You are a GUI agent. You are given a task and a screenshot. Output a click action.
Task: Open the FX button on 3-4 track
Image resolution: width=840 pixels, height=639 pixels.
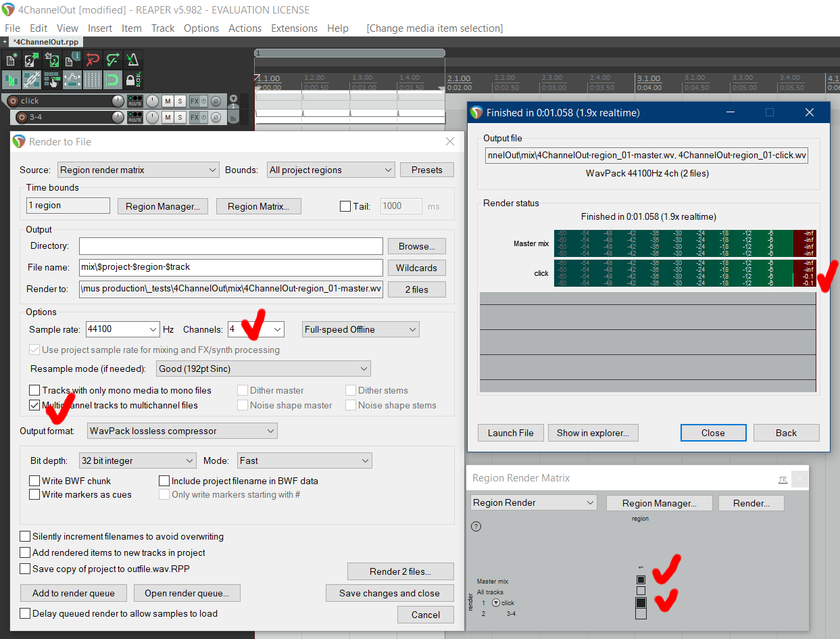click(195, 118)
